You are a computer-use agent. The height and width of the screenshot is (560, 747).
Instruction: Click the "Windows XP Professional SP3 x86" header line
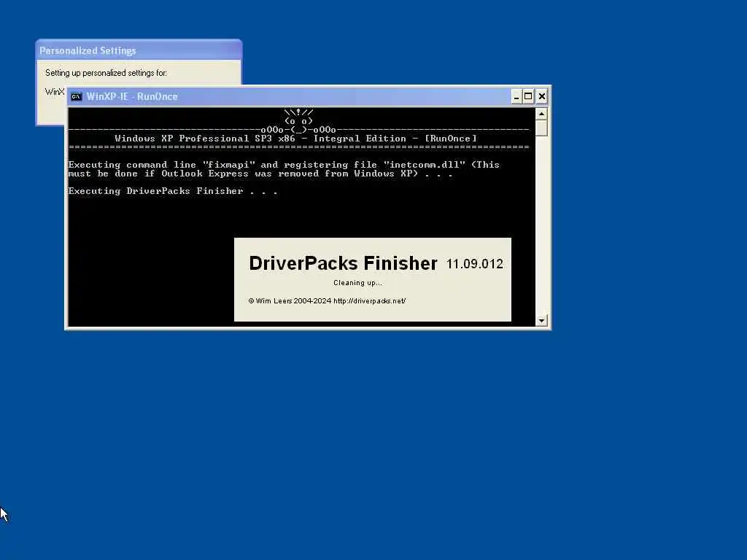click(x=295, y=139)
